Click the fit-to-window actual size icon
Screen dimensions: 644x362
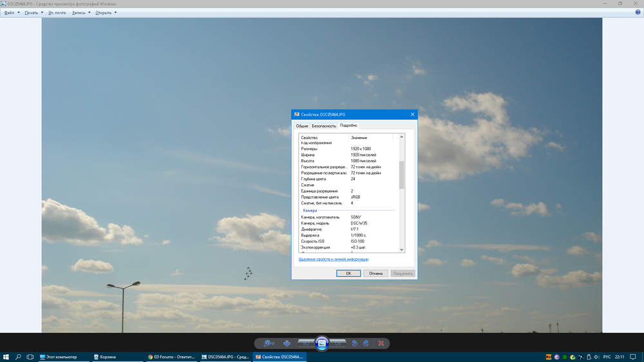(x=287, y=343)
